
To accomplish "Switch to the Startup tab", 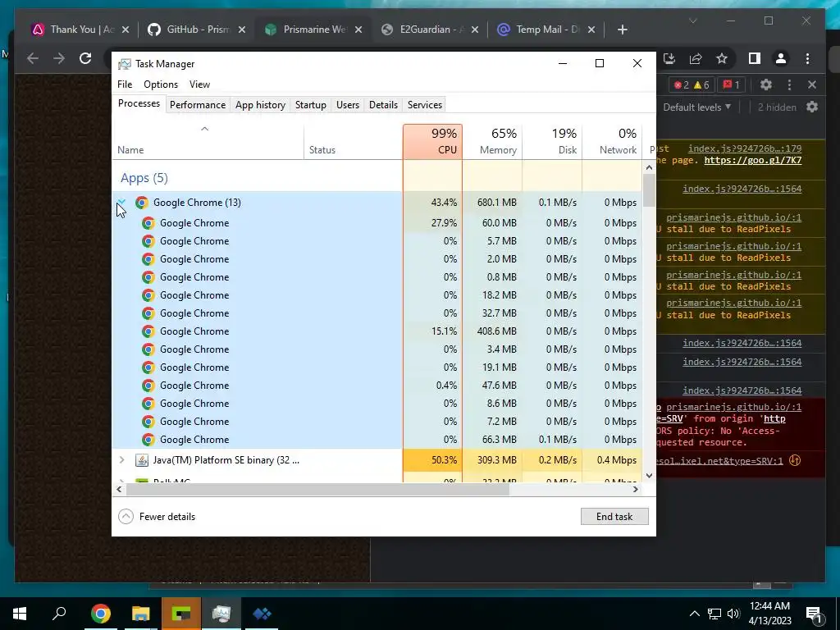I will pos(311,105).
